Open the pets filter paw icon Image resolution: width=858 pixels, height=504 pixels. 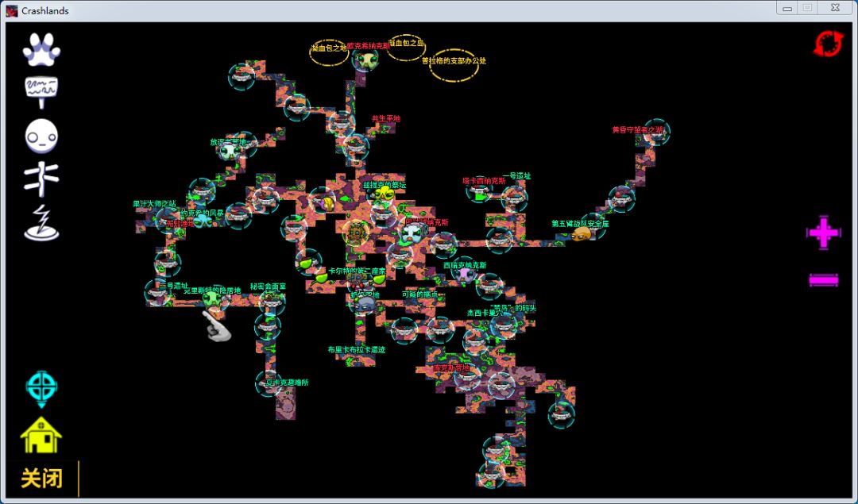(x=41, y=50)
